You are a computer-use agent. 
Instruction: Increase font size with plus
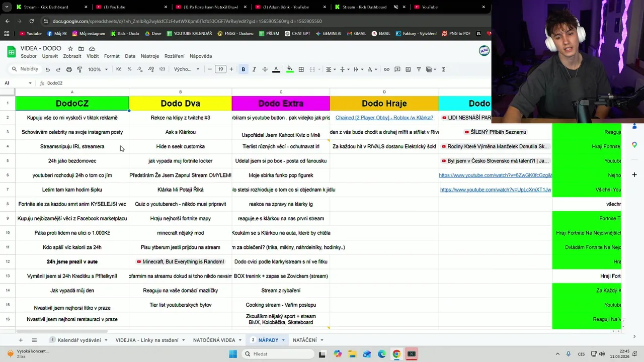click(231, 69)
